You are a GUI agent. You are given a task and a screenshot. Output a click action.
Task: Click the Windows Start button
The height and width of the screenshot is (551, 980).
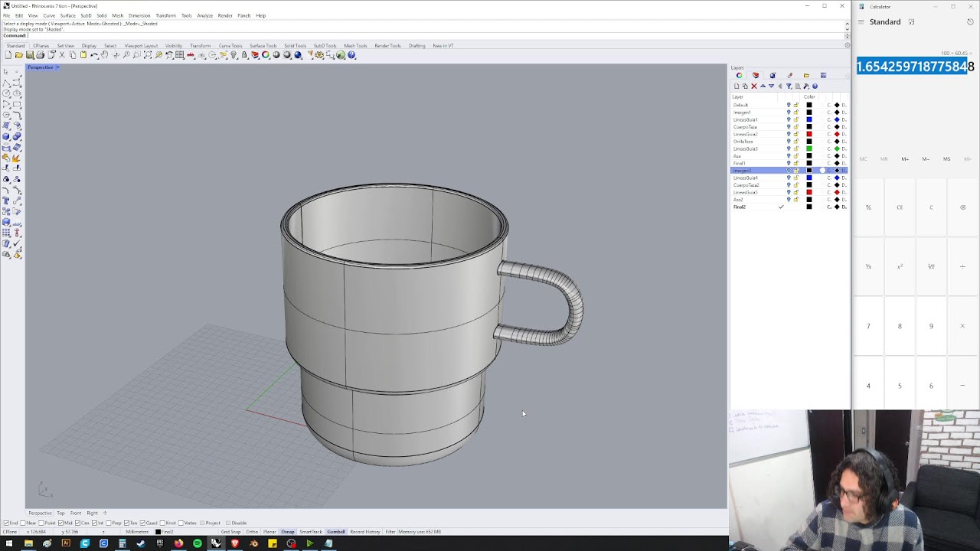pyautogui.click(x=9, y=543)
